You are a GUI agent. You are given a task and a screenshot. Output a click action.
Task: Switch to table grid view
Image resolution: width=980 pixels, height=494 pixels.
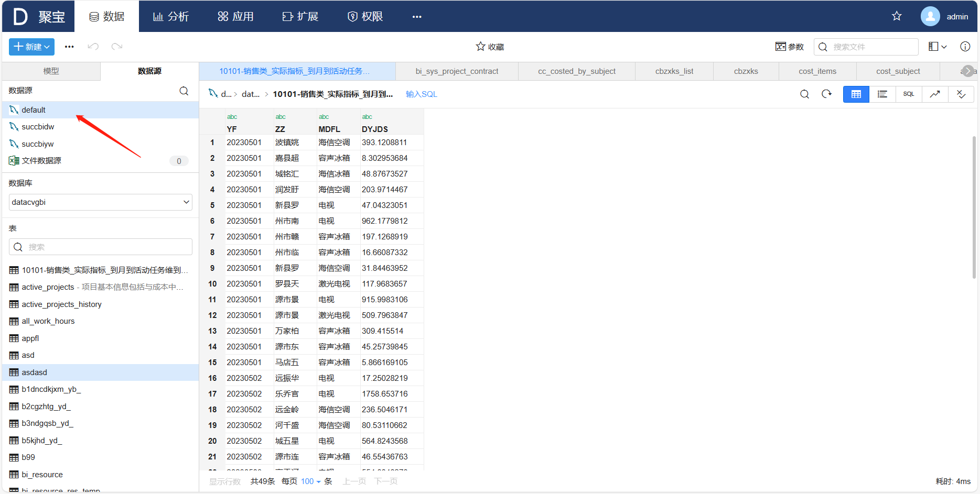tap(856, 94)
